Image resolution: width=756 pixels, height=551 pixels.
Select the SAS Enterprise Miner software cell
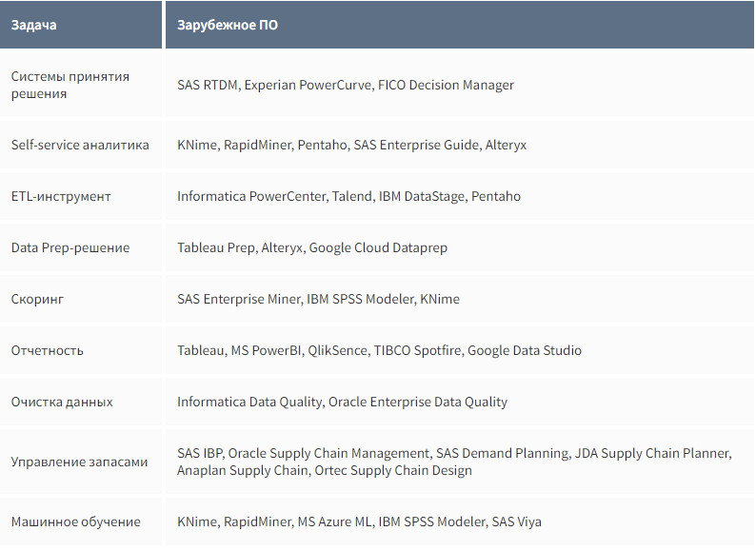[318, 299]
